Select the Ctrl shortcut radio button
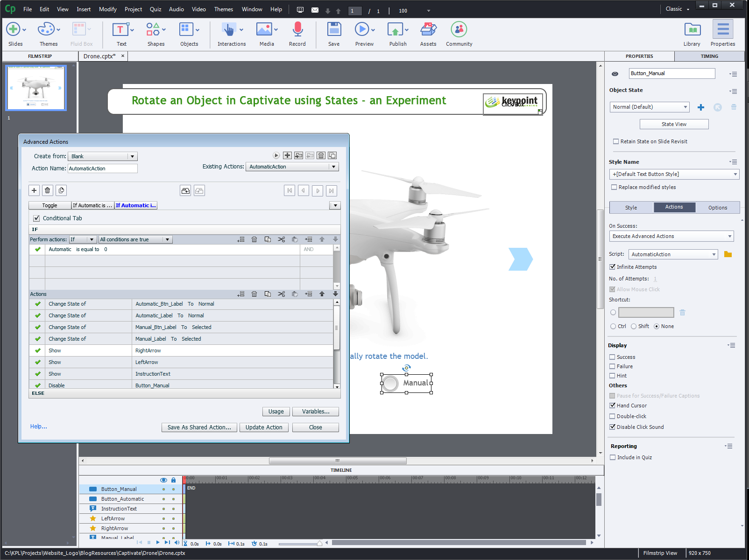This screenshot has height=560, width=749. tap(613, 326)
